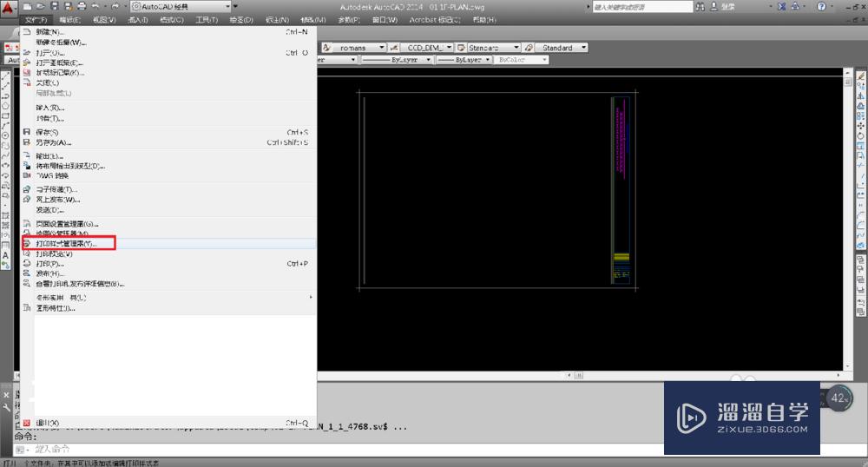Click the Save icon in quick access toolbar
Viewport: 868px width, 467px height.
click(x=54, y=7)
